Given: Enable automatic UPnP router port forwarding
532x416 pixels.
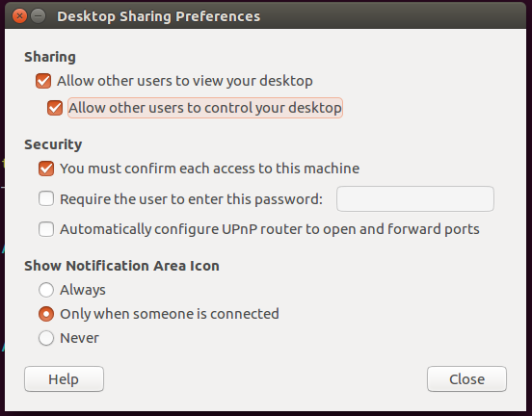Looking at the screenshot, I should 46,229.
